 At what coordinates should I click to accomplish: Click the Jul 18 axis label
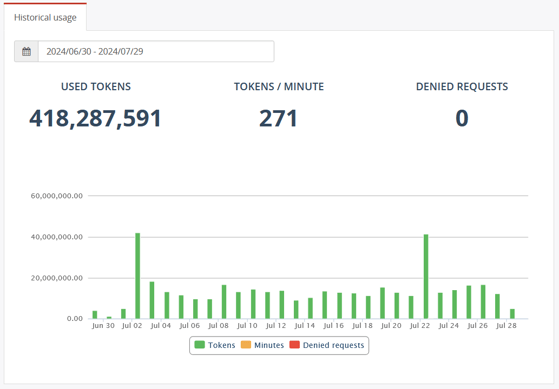[x=362, y=326]
